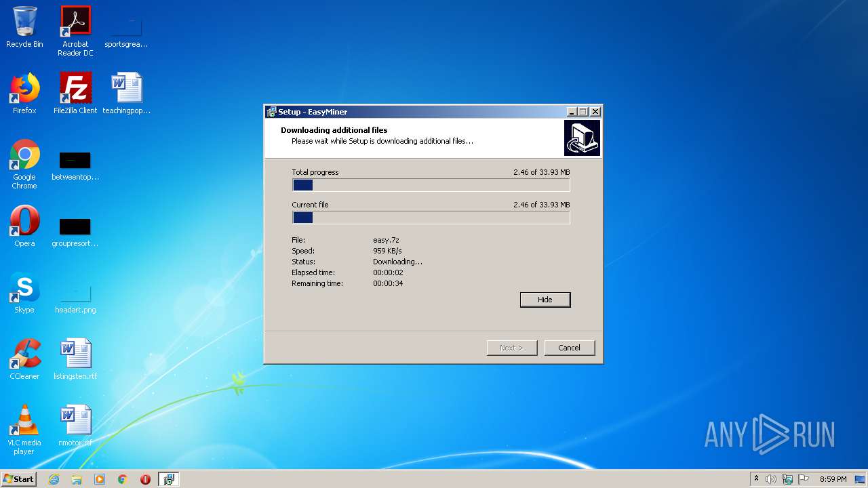Minimize the EasyMiner setup window
This screenshot has height=488, width=868.
tap(572, 112)
